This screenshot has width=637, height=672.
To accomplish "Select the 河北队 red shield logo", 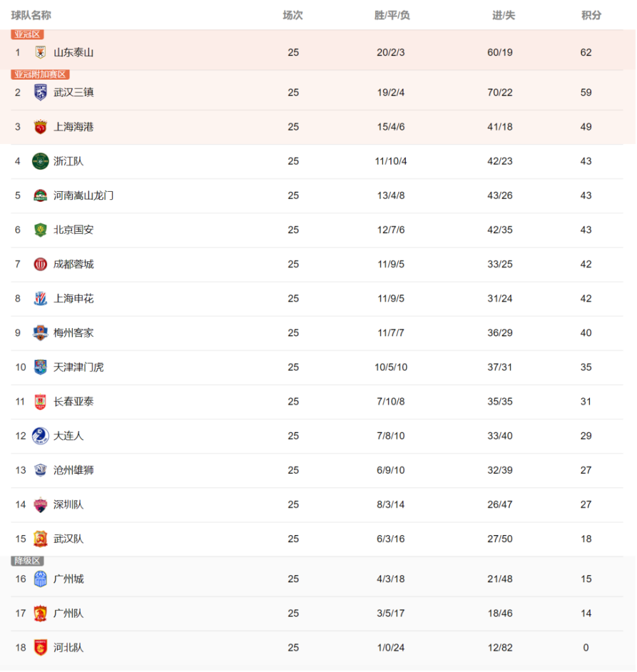I will click(x=40, y=648).
